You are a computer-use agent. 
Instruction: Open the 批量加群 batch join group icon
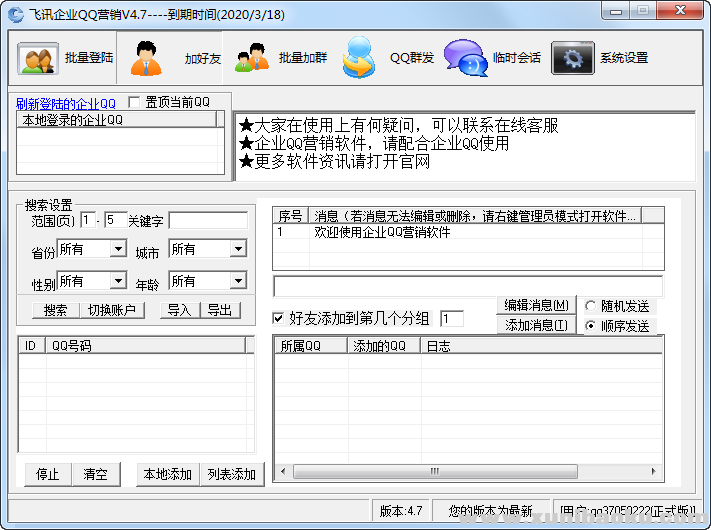point(252,58)
